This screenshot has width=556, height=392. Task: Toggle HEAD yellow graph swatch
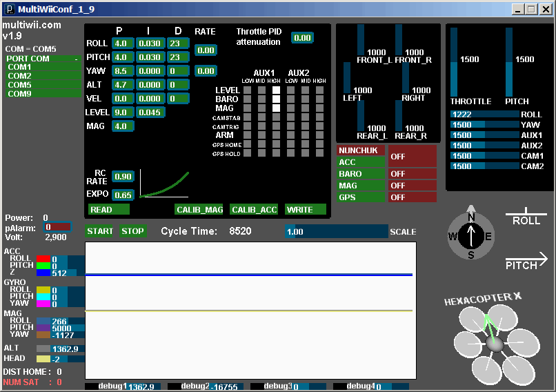coord(43,359)
